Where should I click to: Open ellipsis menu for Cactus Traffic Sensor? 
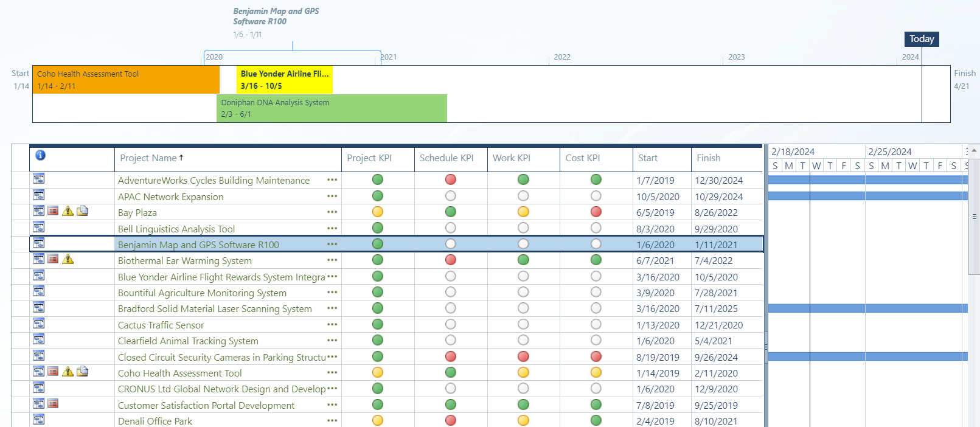(x=332, y=325)
